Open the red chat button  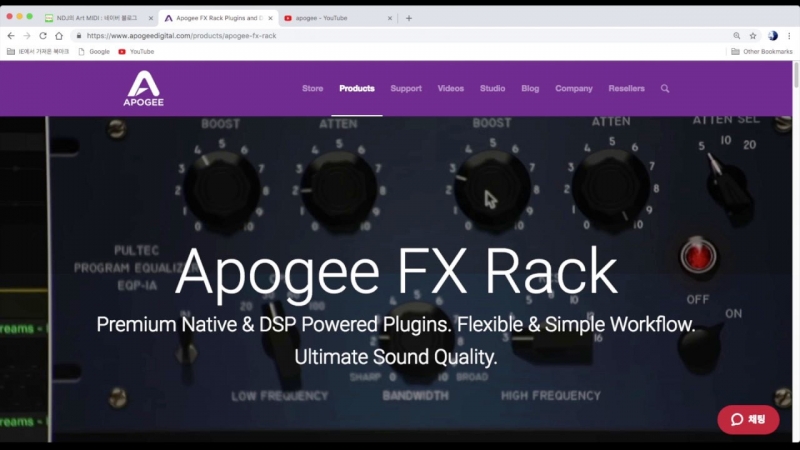click(x=748, y=419)
